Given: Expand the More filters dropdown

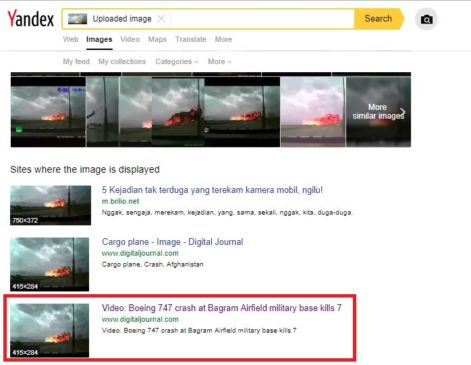Looking at the screenshot, I should [x=219, y=62].
